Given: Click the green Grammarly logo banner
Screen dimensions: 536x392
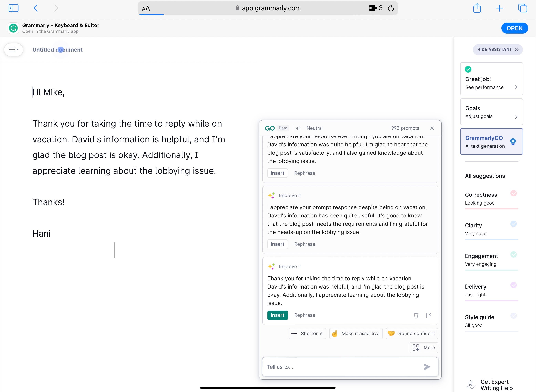Looking at the screenshot, I should tap(14, 28).
